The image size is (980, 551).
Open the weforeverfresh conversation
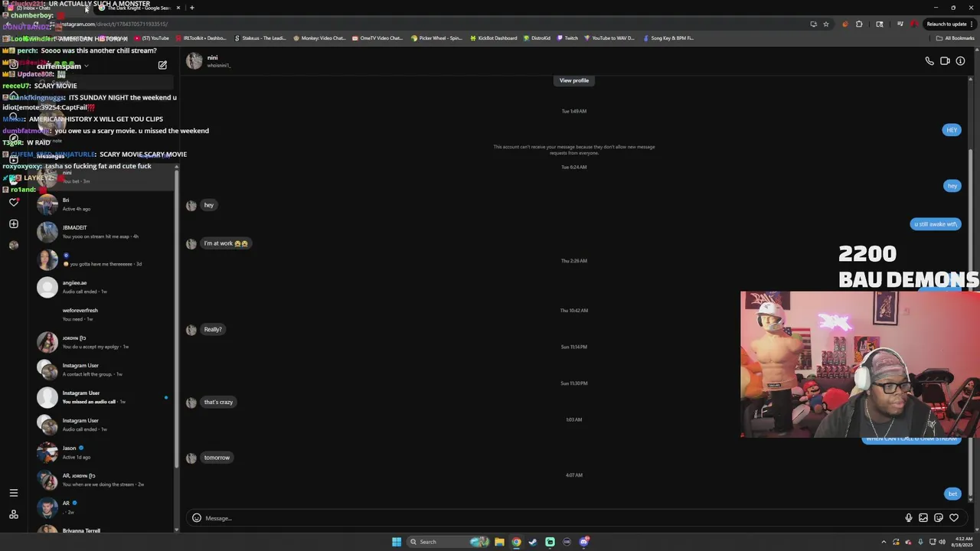coord(102,315)
